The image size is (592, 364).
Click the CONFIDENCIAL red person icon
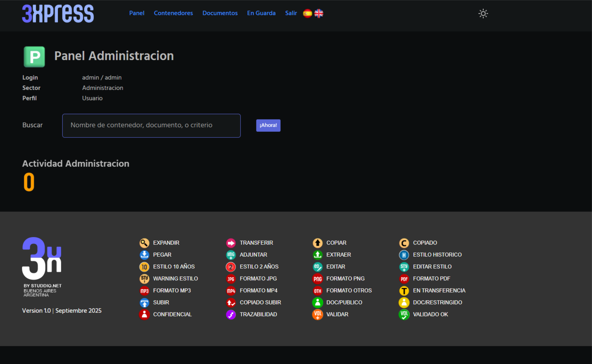coord(144,314)
